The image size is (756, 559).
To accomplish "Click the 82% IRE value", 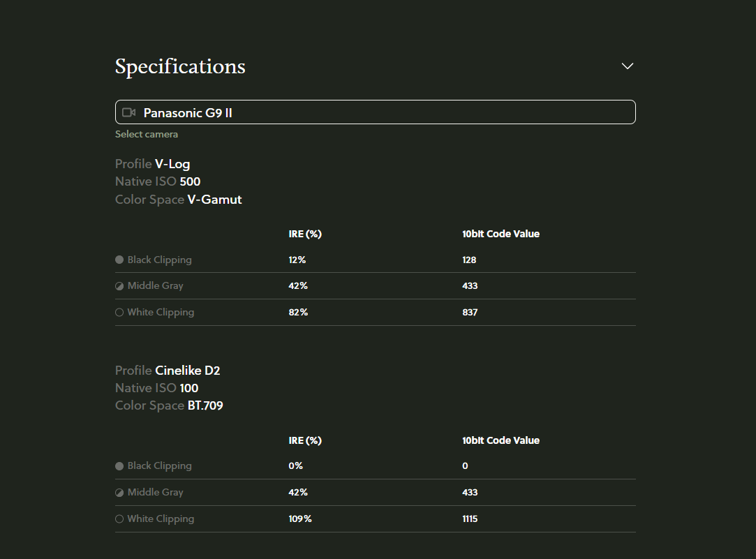I will 298,312.
